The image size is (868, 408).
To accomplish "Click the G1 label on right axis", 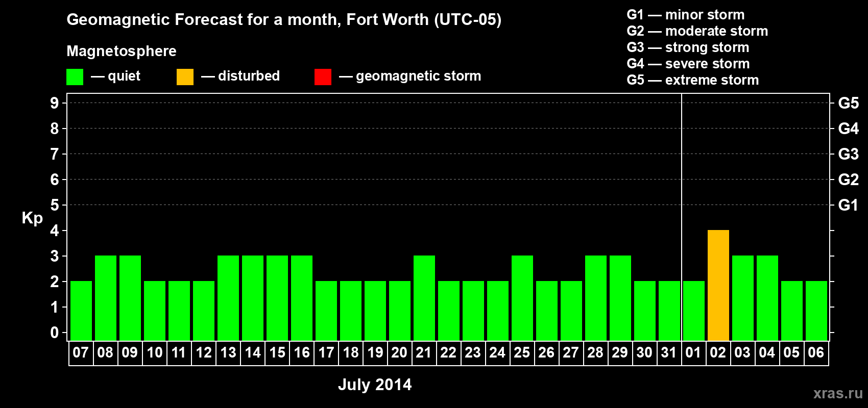I will [x=849, y=205].
